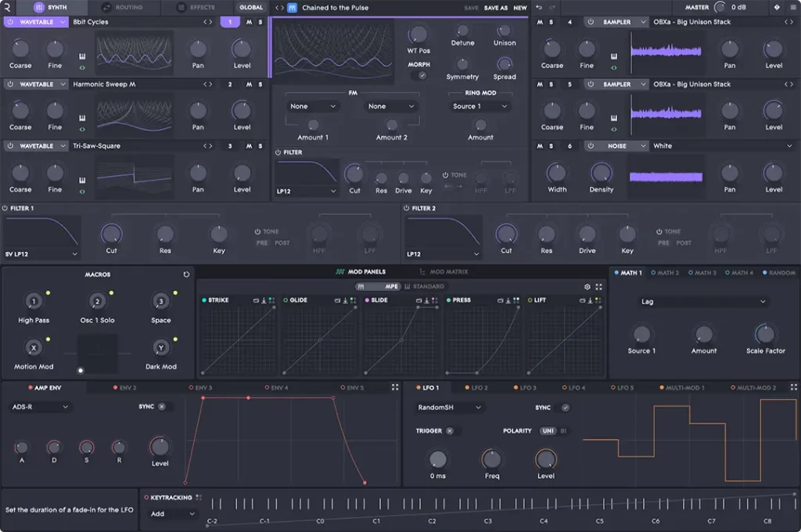Open the Lag math function dropdown

703,301
